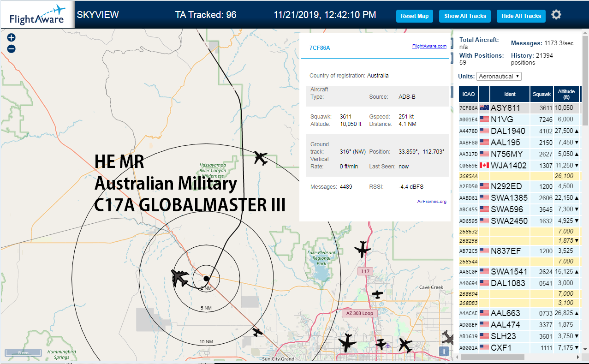
Task: Click the Show All Tracks button
Action: click(x=465, y=16)
